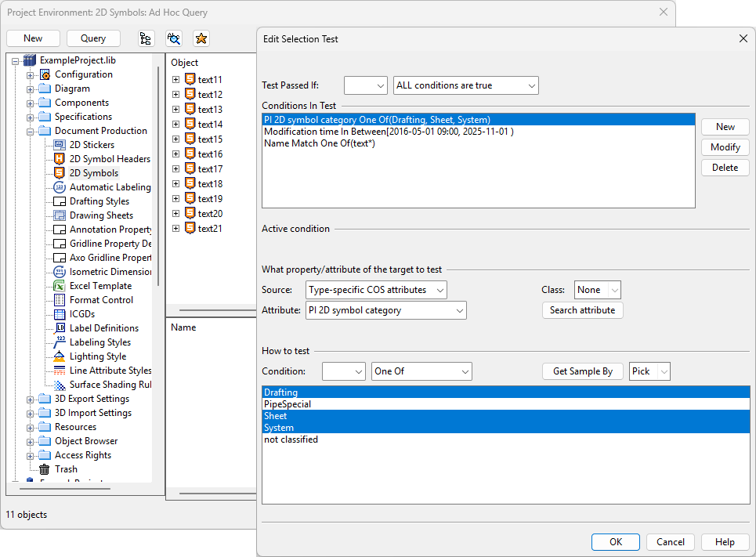Open the Source Type-specific COS attributes dropdown
This screenshot has width=756, height=557.
coord(376,290)
